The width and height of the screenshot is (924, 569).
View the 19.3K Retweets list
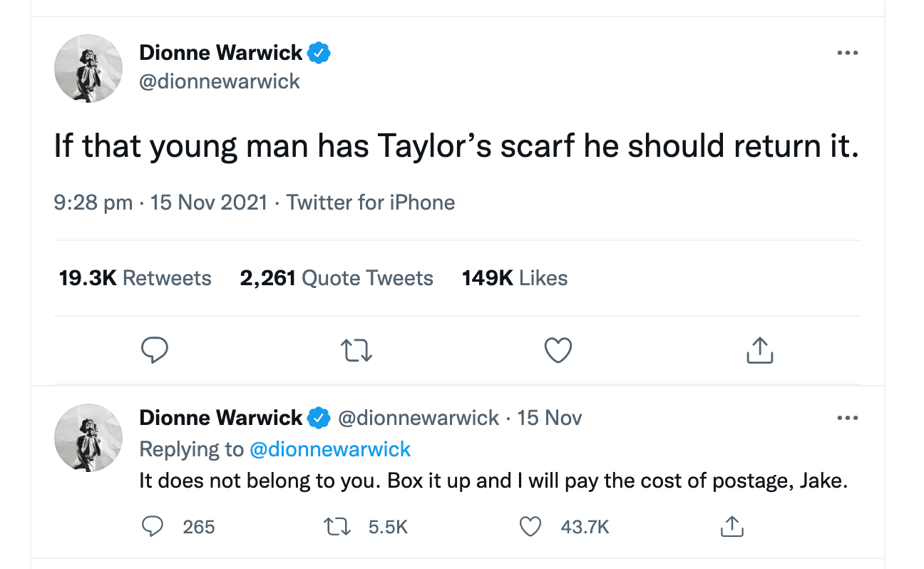point(134,277)
